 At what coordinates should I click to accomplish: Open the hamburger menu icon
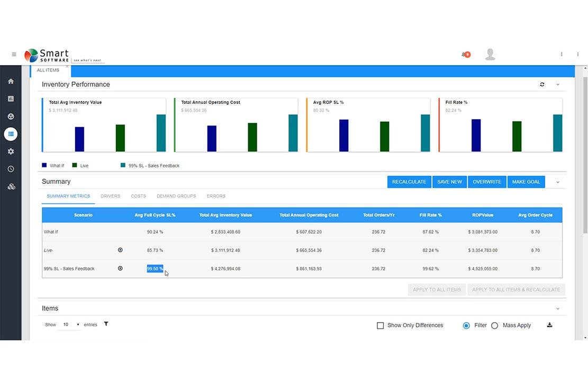coord(14,55)
